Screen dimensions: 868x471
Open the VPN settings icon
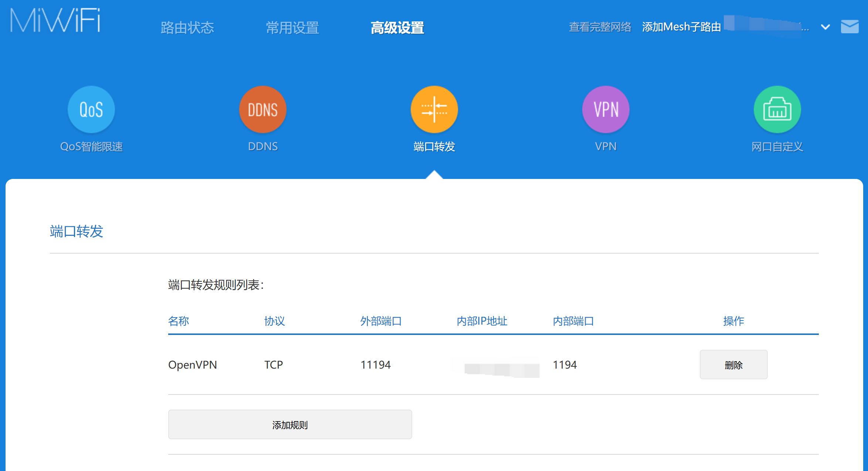pos(606,109)
